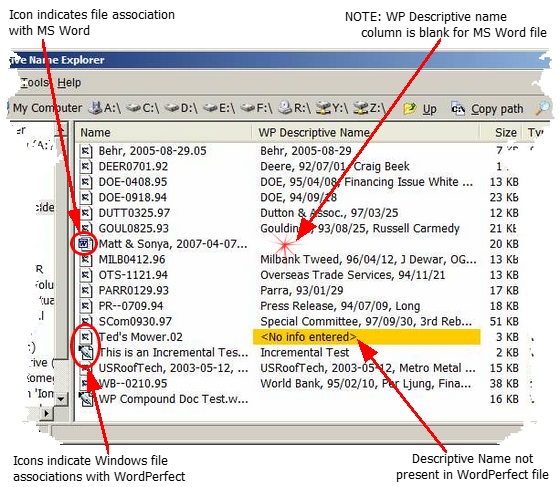Sort by the Name column header

coord(164,132)
